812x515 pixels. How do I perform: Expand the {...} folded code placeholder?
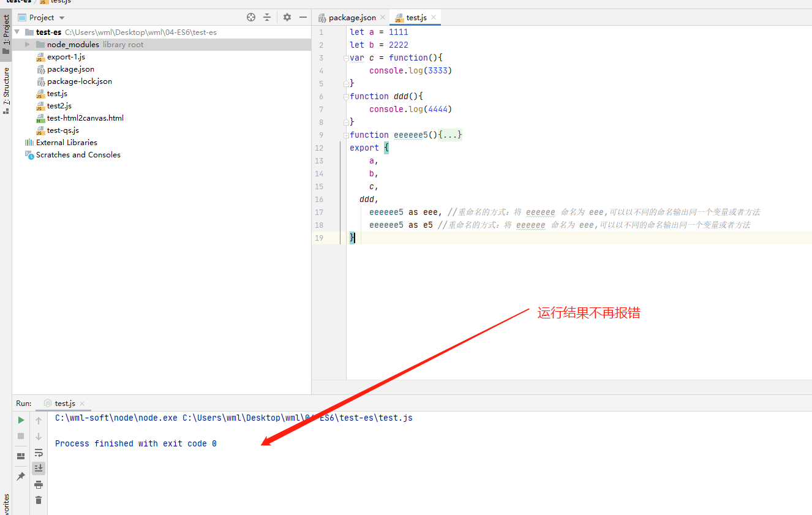(450, 135)
